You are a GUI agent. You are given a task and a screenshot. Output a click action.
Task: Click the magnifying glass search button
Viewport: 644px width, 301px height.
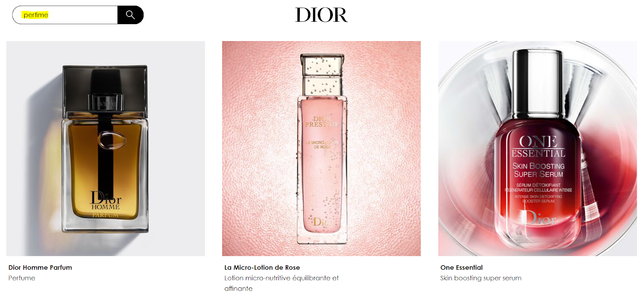pos(130,15)
